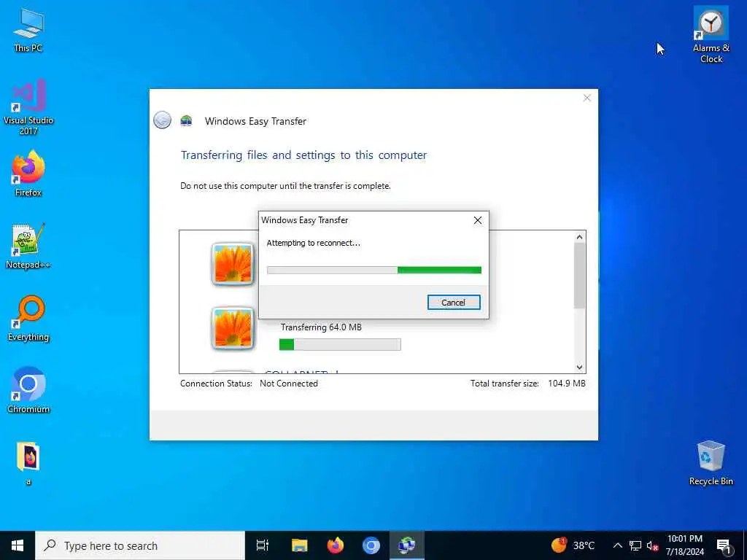Cancel the reconnect attempt

tap(454, 303)
